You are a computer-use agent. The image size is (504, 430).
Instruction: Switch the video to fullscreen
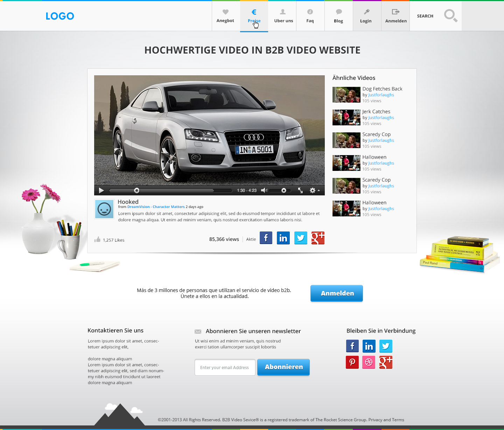coord(300,190)
